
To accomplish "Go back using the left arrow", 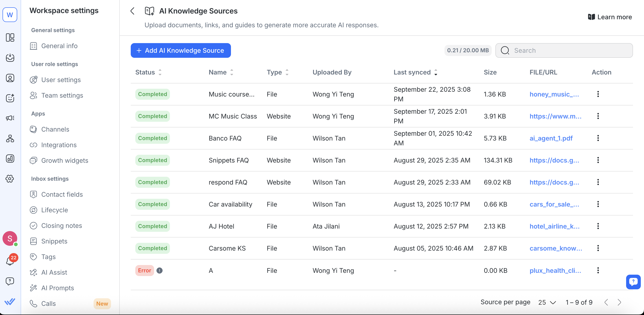I will tap(133, 11).
